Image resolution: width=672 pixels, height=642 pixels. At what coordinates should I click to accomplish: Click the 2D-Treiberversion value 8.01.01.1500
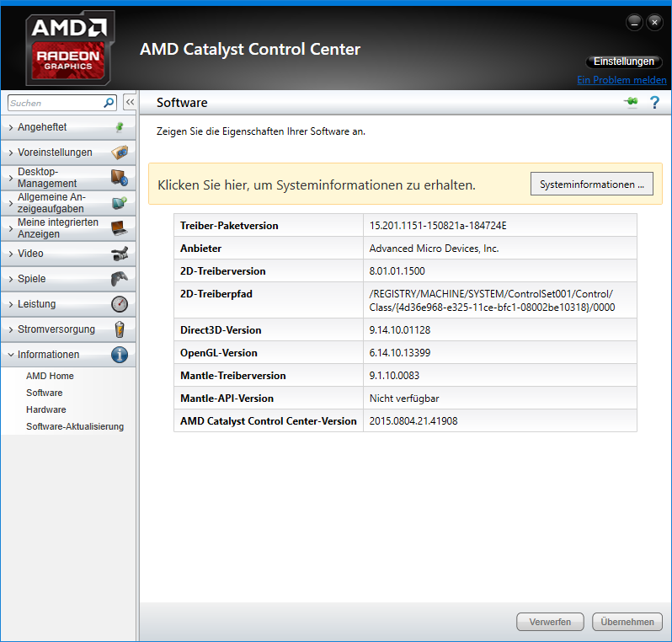pyautogui.click(x=397, y=271)
